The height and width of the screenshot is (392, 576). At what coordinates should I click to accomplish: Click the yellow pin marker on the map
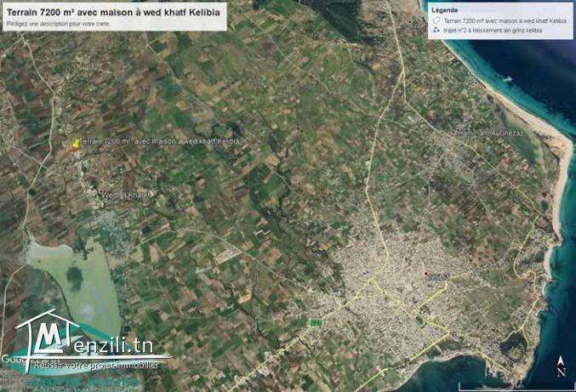[76, 144]
